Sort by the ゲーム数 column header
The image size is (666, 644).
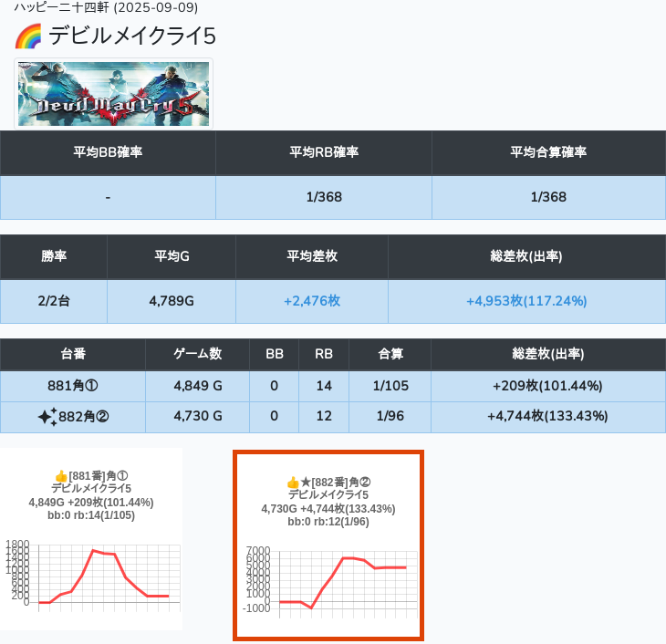197,354
